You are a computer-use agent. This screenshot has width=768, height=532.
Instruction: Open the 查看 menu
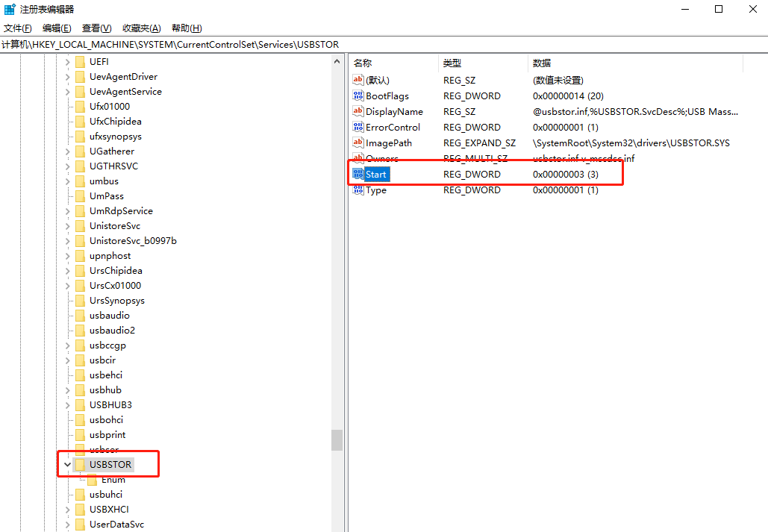(98, 28)
